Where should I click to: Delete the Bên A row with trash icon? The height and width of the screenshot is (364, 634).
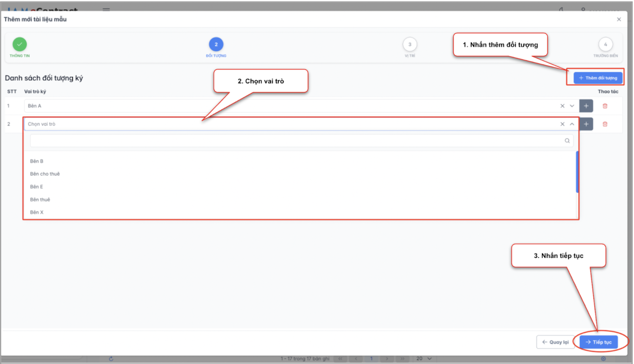605,106
